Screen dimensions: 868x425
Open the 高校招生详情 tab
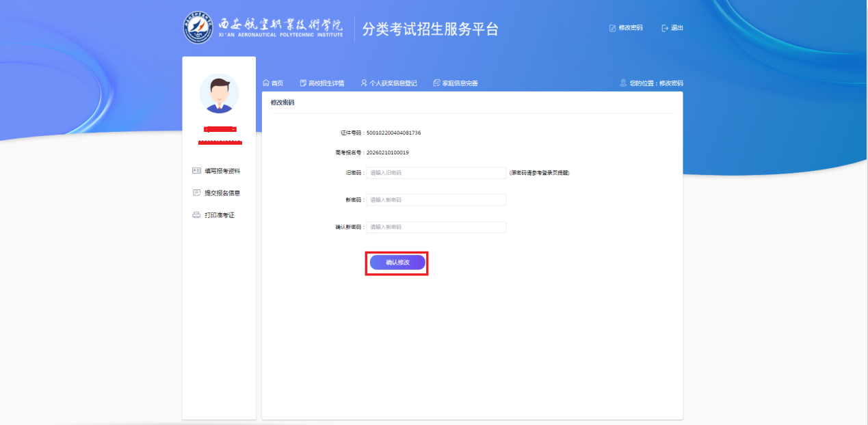click(x=322, y=83)
